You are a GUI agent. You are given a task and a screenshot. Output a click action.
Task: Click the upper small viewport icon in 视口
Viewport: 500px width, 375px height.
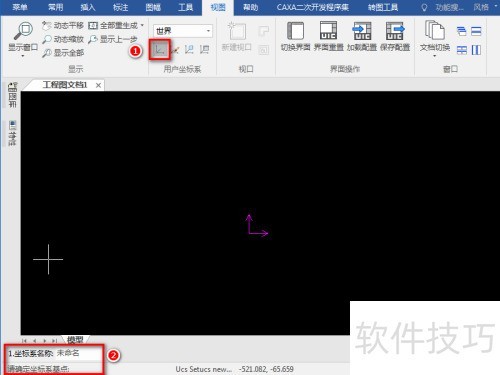tap(264, 32)
